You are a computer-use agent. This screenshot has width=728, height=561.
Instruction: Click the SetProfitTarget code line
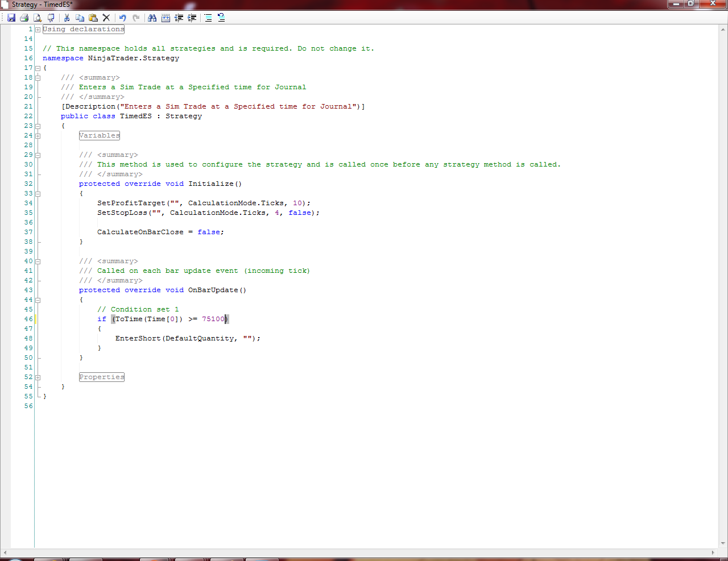[204, 203]
